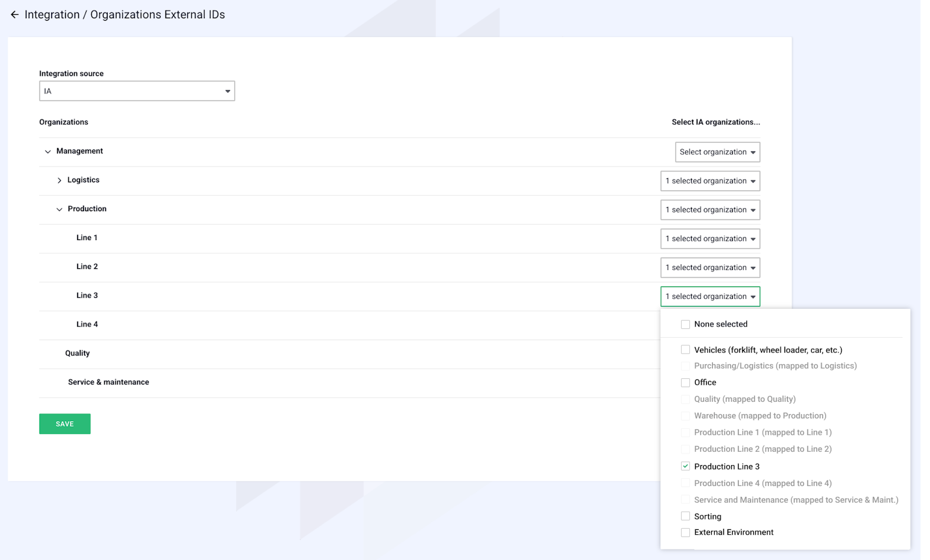Viewport: 930px width, 560px height.
Task: Tick the Sorting checkbox
Action: pyautogui.click(x=685, y=516)
